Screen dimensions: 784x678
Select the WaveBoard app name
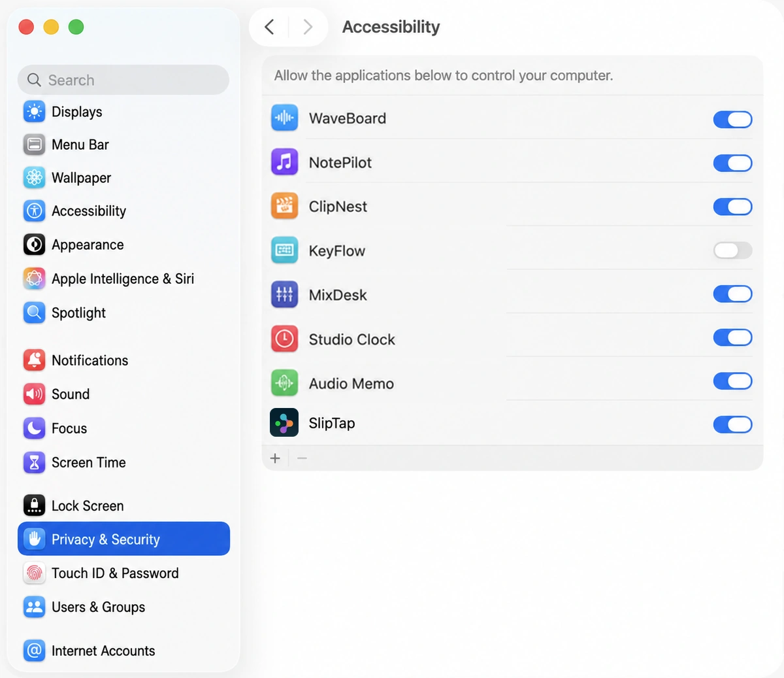click(x=348, y=118)
